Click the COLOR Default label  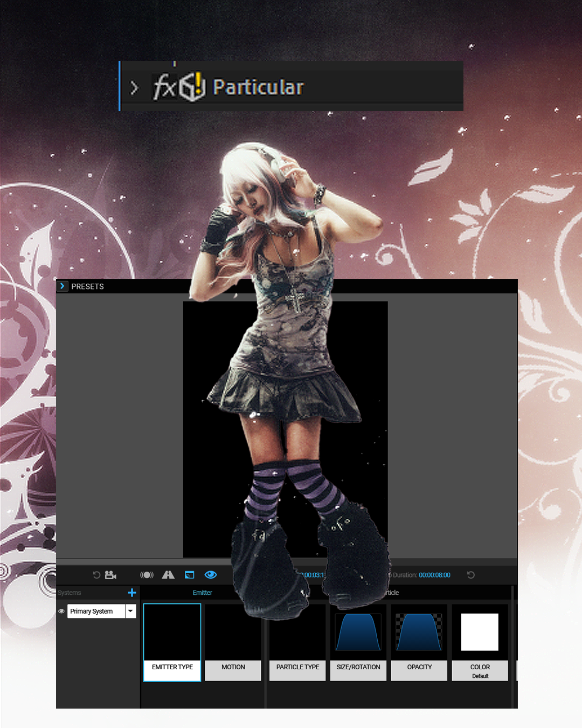pyautogui.click(x=480, y=676)
